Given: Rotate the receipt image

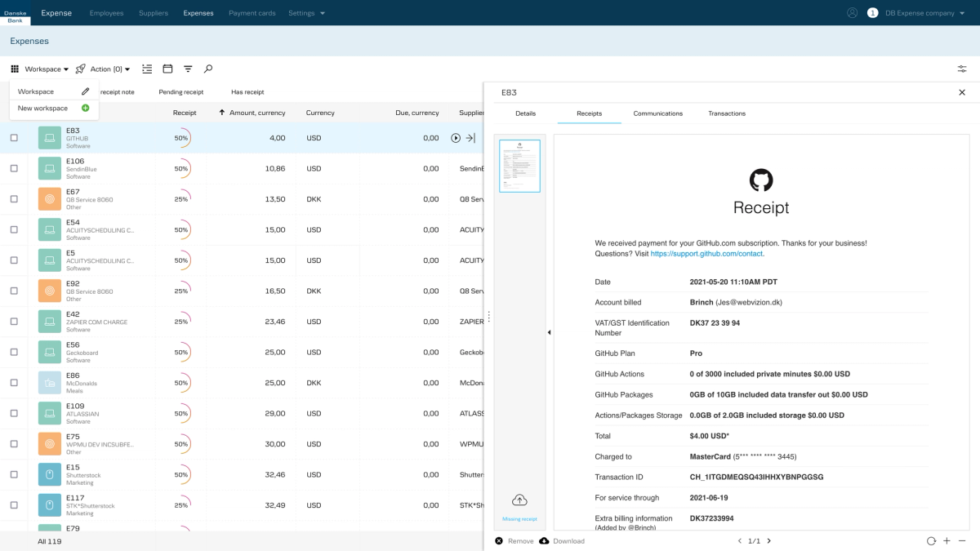Looking at the screenshot, I should 931,540.
